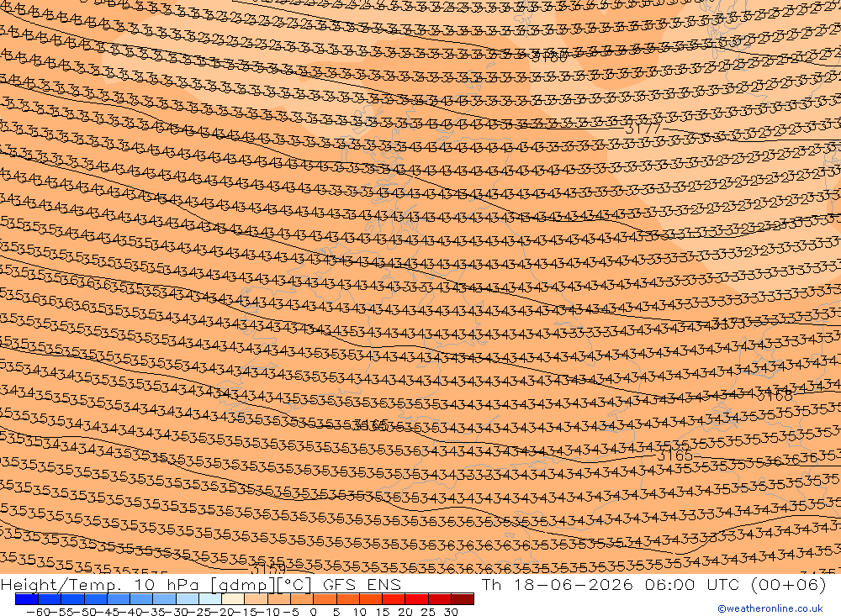The width and height of the screenshot is (841, 616).
Task: Select the dark maroon swatch above 30
Action: [x=463, y=599]
